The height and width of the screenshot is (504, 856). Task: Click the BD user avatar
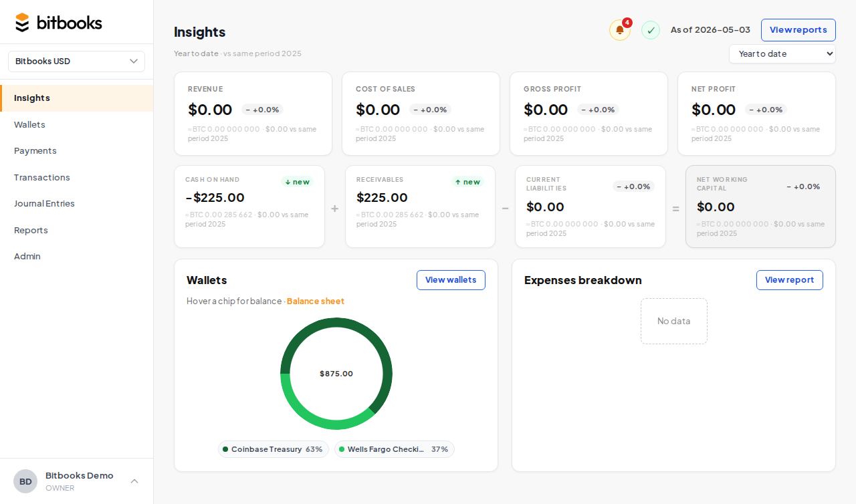pyautogui.click(x=25, y=481)
